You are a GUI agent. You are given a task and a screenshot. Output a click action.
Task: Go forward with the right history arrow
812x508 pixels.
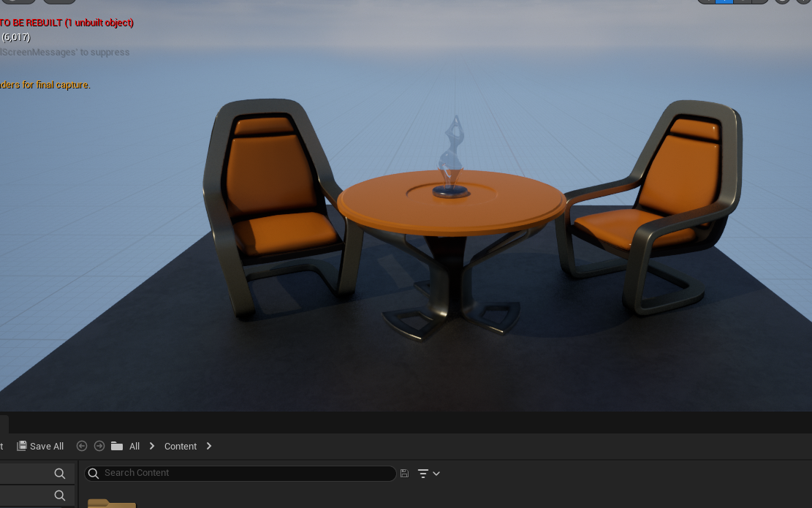[99, 446]
